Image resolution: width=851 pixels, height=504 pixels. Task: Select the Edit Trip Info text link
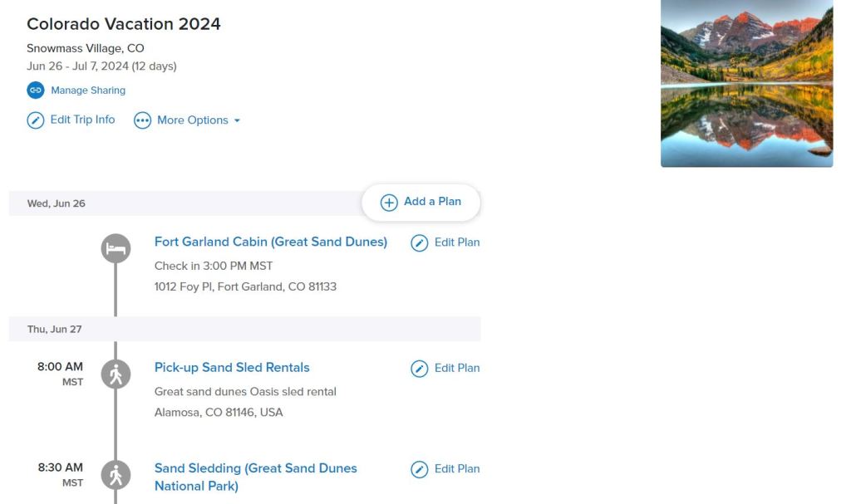click(82, 120)
